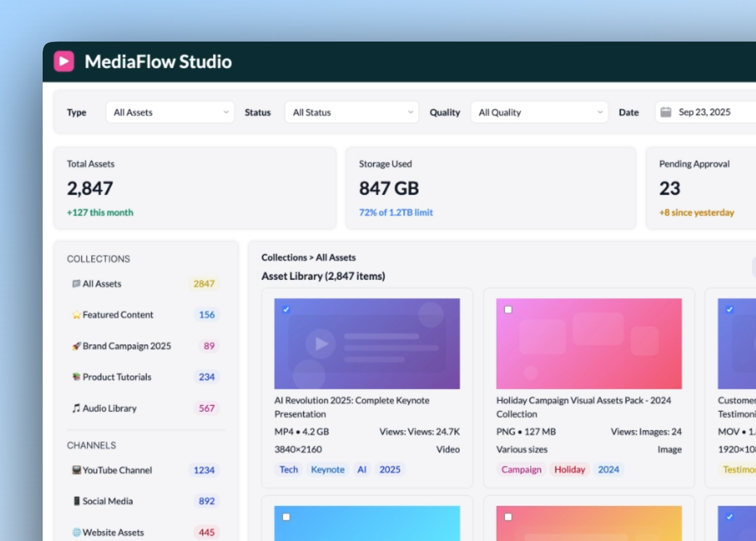Select the Audio Library music note icon

(76, 408)
